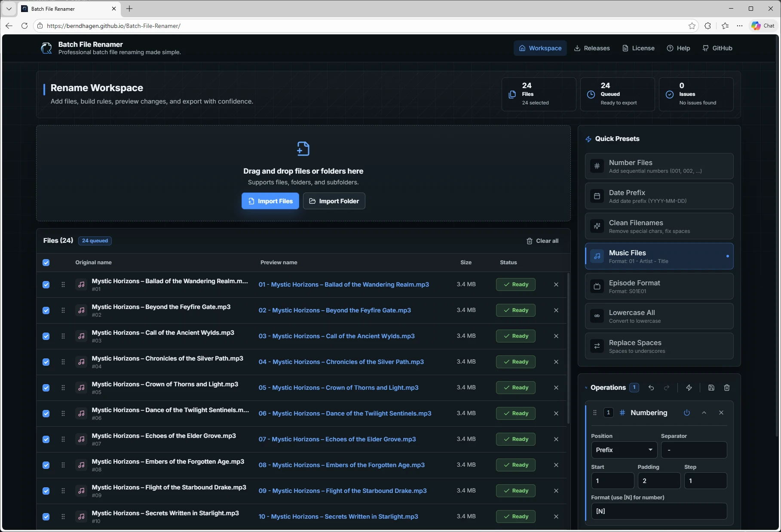This screenshot has height=532, width=781.
Task: Open the Releases page
Action: coord(592,48)
